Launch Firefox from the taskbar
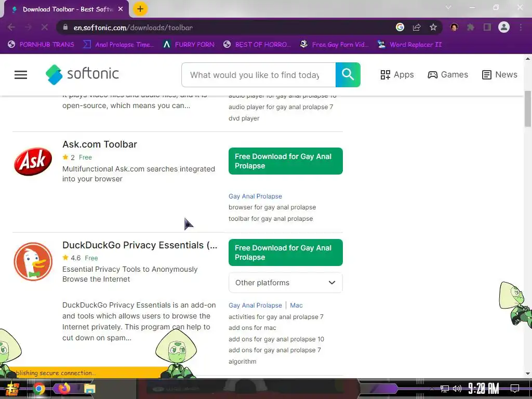The width and height of the screenshot is (532, 399). coord(64,388)
